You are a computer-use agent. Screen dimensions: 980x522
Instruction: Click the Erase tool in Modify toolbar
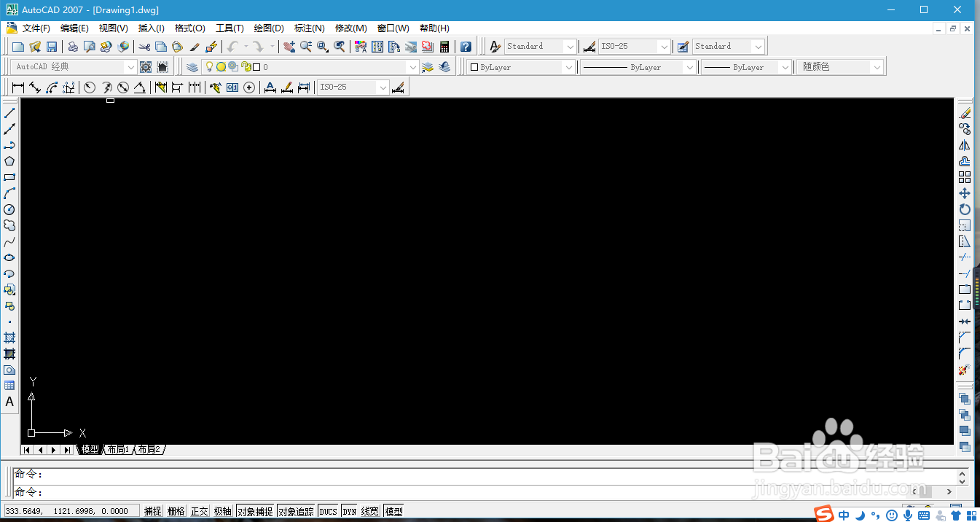click(965, 113)
